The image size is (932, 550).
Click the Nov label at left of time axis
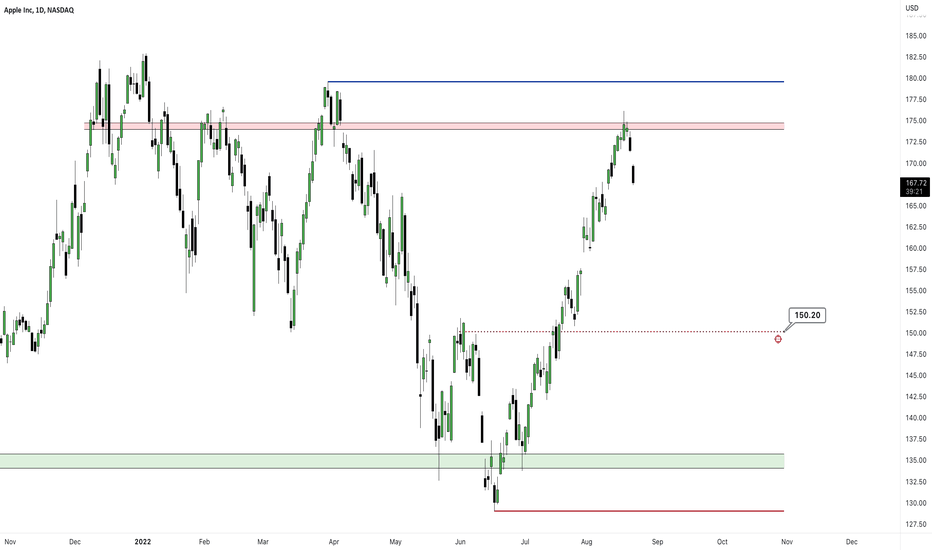[10, 542]
